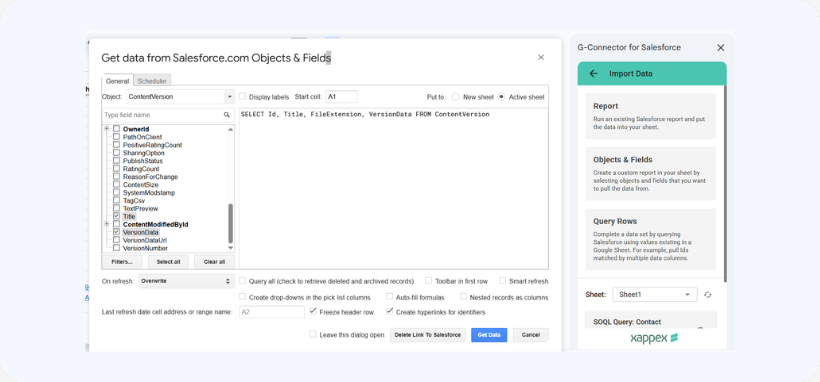Check the VersionDataUrl field checkbox

117,240
